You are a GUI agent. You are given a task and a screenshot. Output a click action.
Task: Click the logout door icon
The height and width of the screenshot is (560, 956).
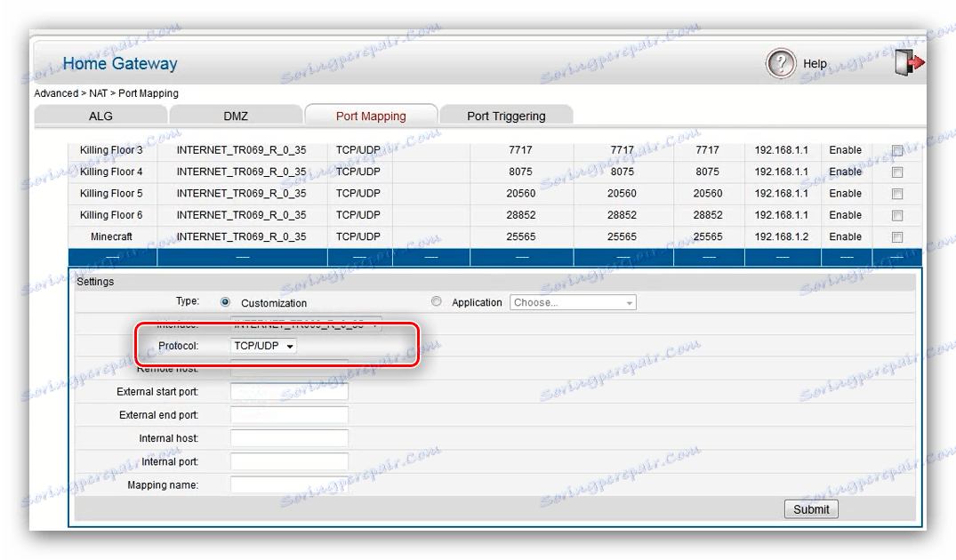point(909,63)
